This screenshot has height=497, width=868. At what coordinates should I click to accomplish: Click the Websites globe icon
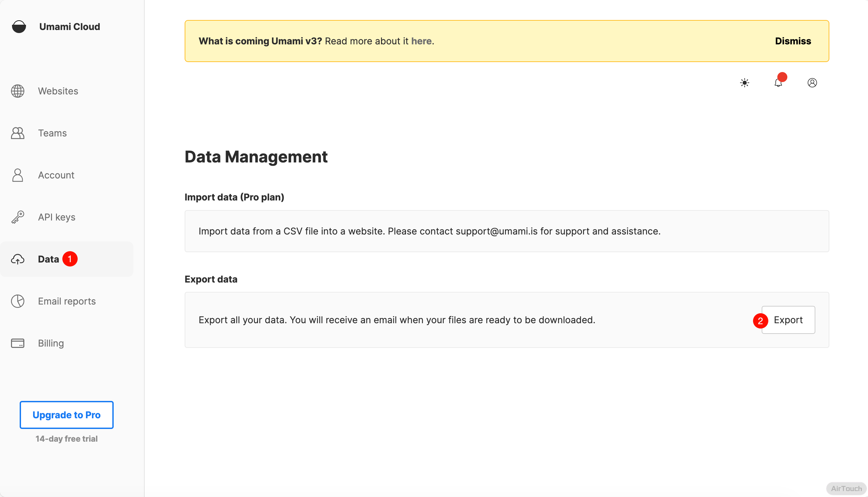[x=18, y=91]
